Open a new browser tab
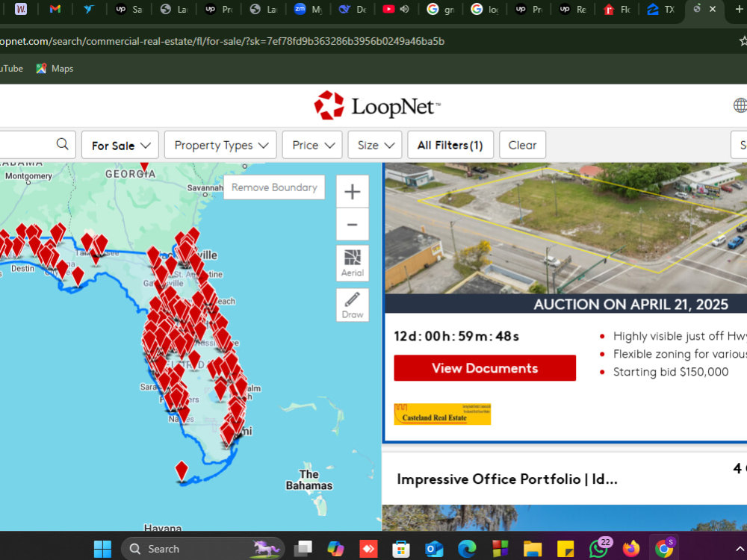 739,9
